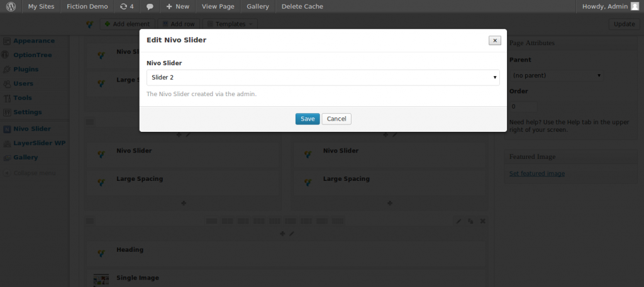This screenshot has height=287, width=644.
Task: Cancel the Edit Nivo Slider dialog
Action: pyautogui.click(x=336, y=119)
